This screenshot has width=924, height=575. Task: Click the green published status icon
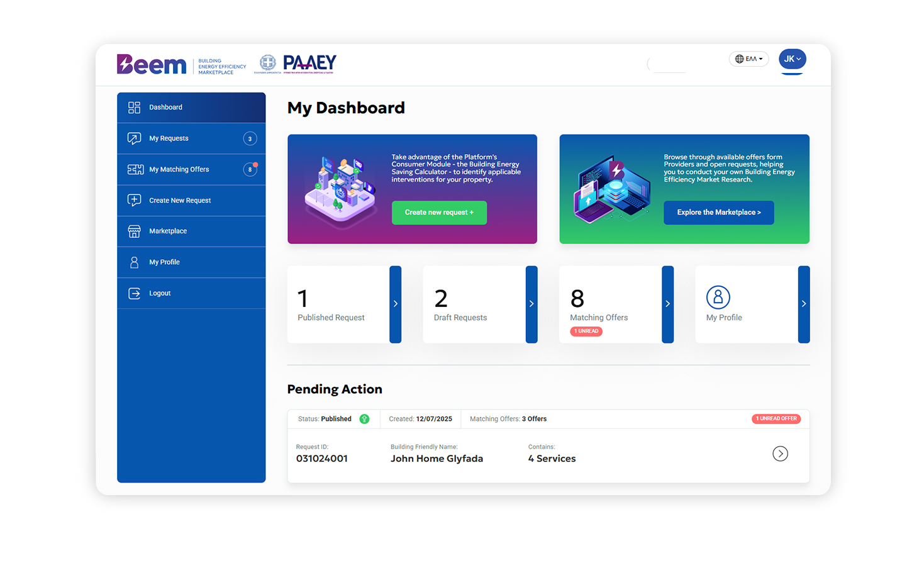click(x=364, y=419)
